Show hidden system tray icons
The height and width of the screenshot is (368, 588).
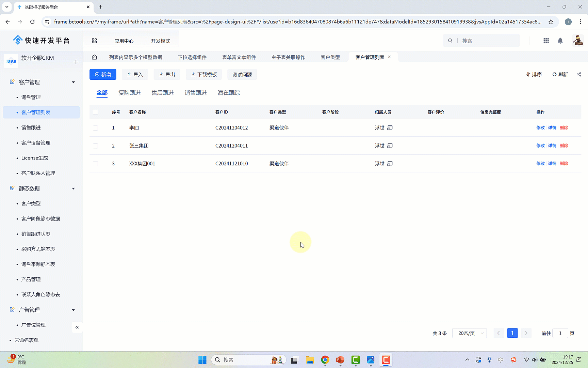click(x=467, y=360)
